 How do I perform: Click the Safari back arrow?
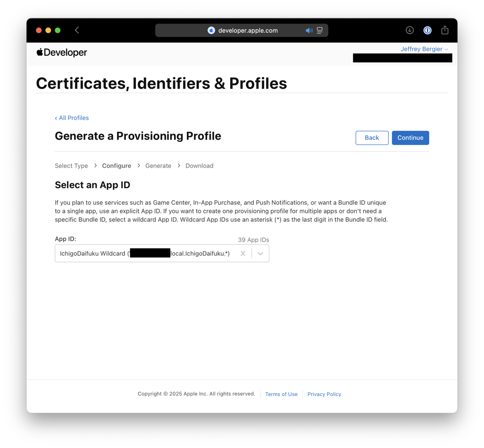coord(77,30)
